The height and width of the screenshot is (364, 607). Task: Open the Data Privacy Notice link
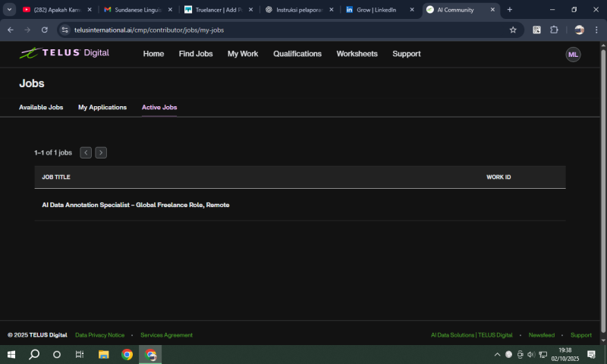pyautogui.click(x=99, y=335)
